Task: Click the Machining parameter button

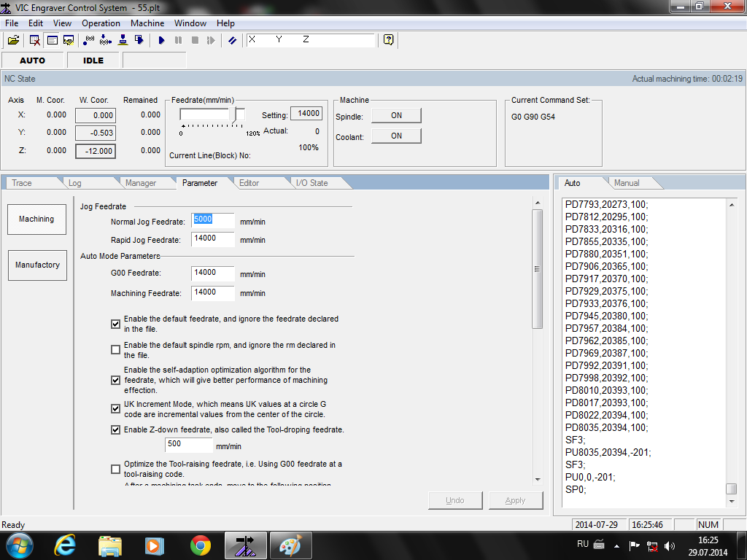Action: click(x=36, y=219)
